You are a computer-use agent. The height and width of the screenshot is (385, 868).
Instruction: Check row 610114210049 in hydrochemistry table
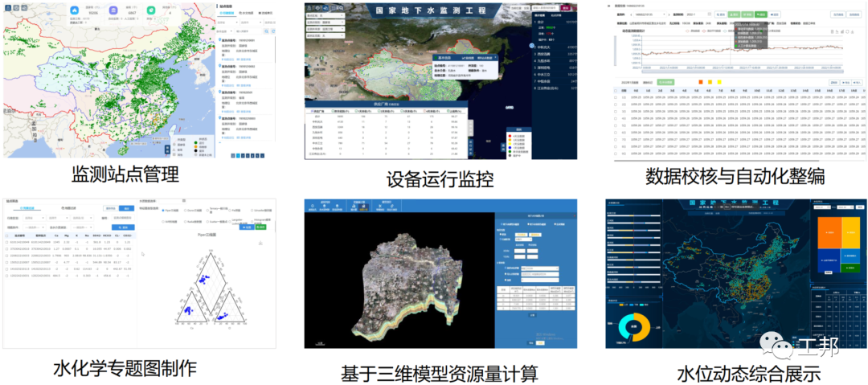[6, 242]
